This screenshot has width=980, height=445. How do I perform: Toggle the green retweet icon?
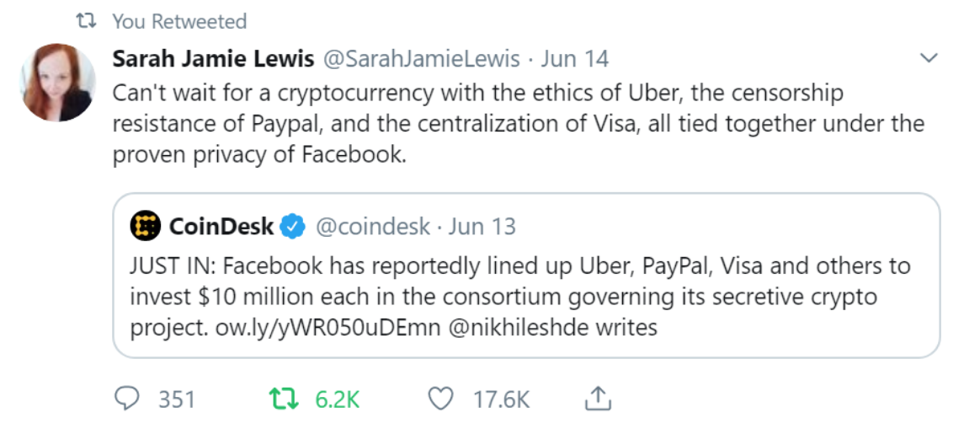point(279,399)
